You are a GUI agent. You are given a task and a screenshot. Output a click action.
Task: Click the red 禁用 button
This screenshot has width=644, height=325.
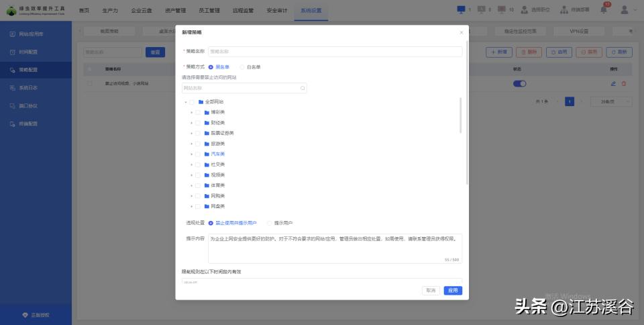click(589, 52)
